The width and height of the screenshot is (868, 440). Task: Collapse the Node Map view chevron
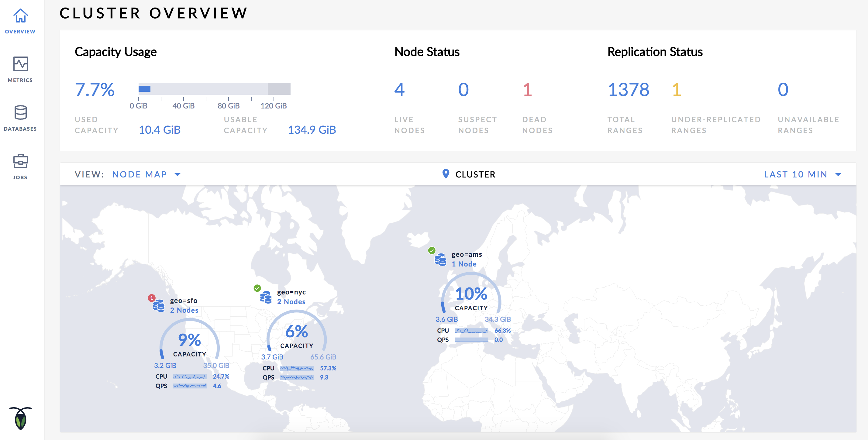click(178, 174)
